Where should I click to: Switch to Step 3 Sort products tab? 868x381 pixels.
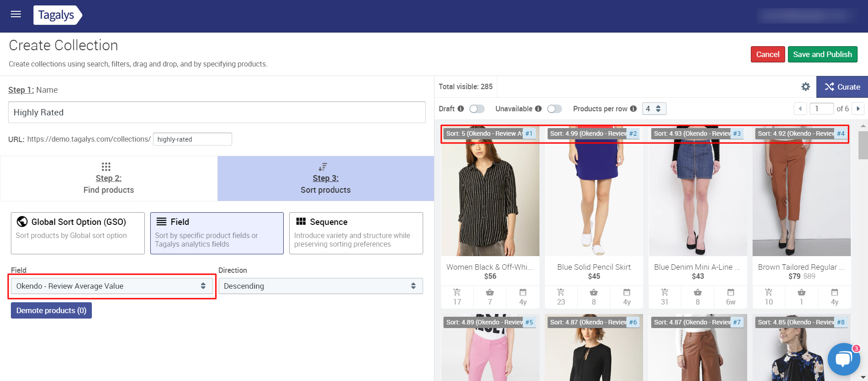pos(326,179)
